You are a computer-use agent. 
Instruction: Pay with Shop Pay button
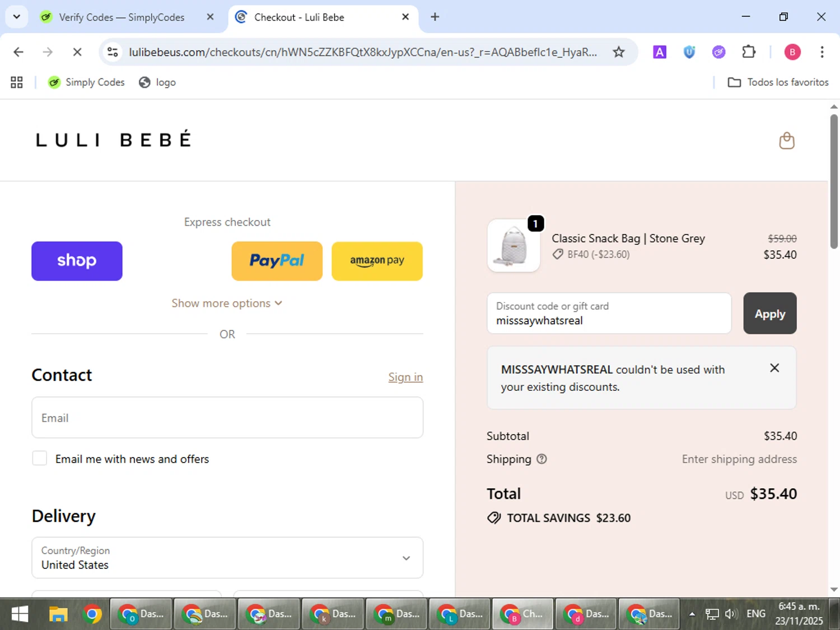click(77, 261)
